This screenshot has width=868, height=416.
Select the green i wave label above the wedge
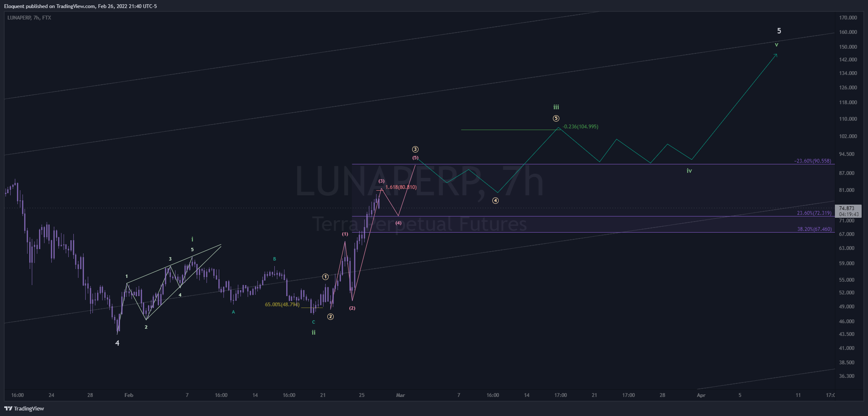tap(192, 239)
